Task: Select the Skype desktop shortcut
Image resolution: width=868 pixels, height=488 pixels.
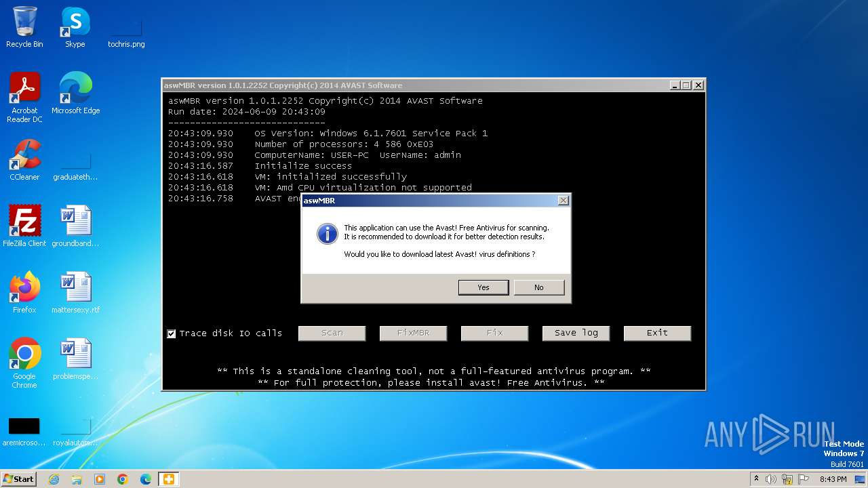Action: point(75,28)
